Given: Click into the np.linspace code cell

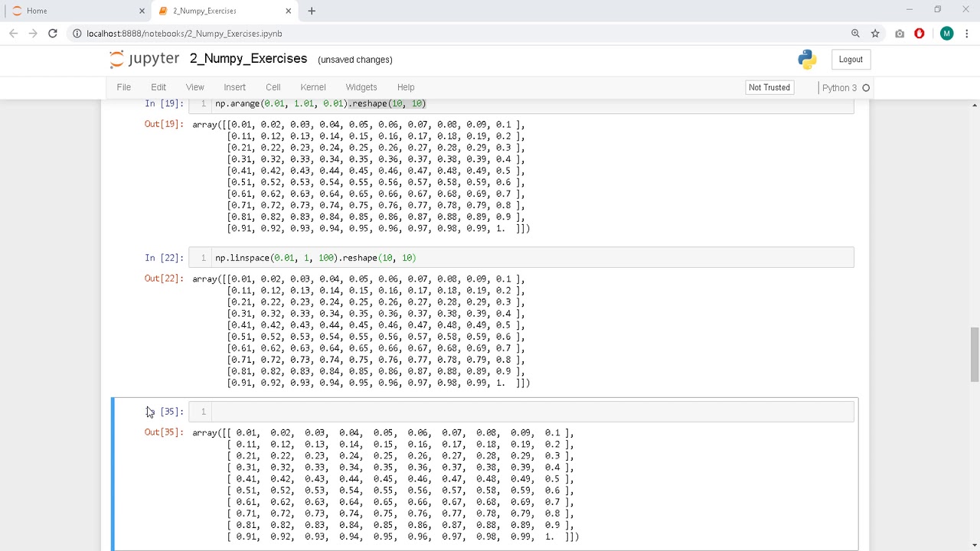Looking at the screenshot, I should [x=532, y=258].
